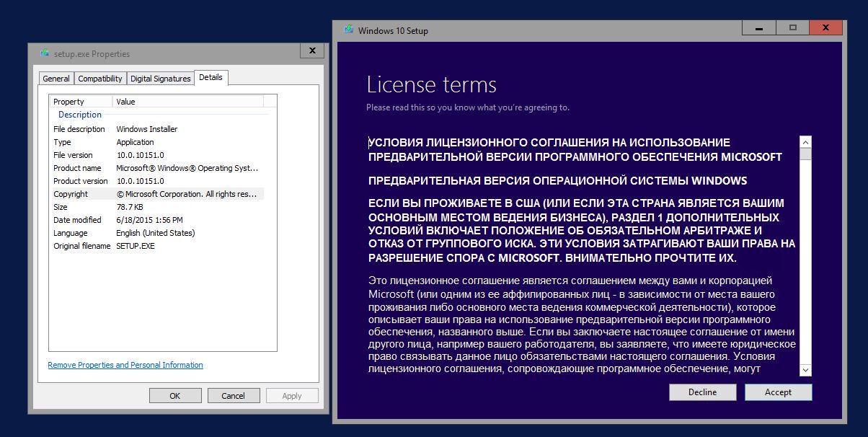This screenshot has height=437, width=868.
Task: Decline the license terms
Action: (702, 392)
